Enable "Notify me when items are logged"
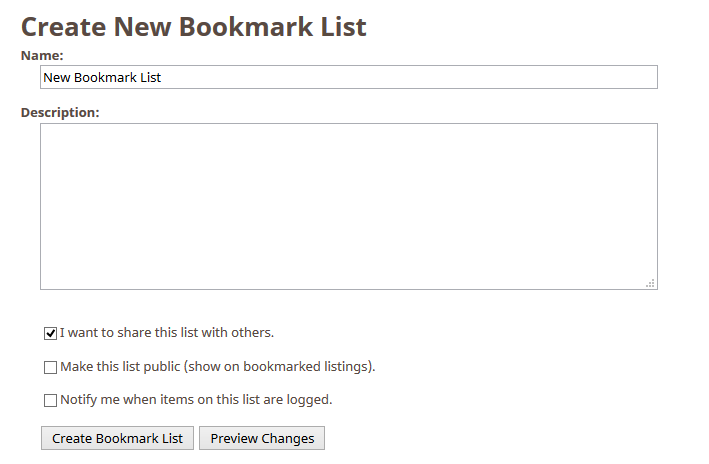 click(51, 400)
